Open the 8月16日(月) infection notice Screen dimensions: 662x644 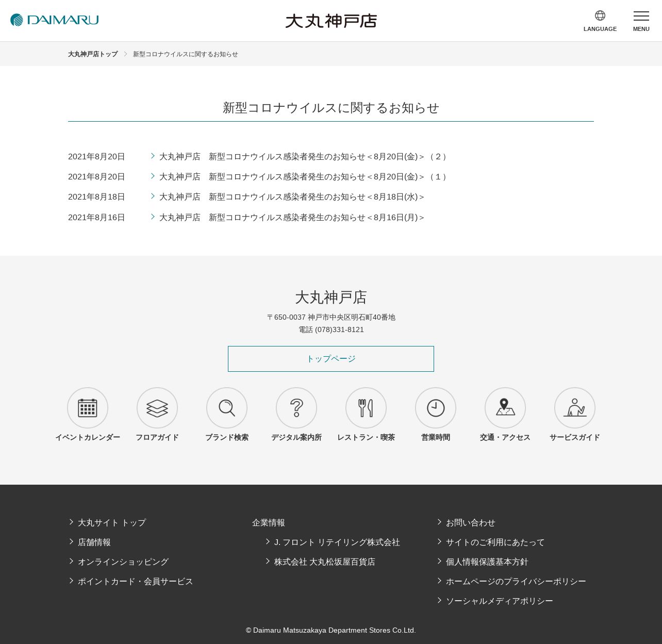[292, 218]
